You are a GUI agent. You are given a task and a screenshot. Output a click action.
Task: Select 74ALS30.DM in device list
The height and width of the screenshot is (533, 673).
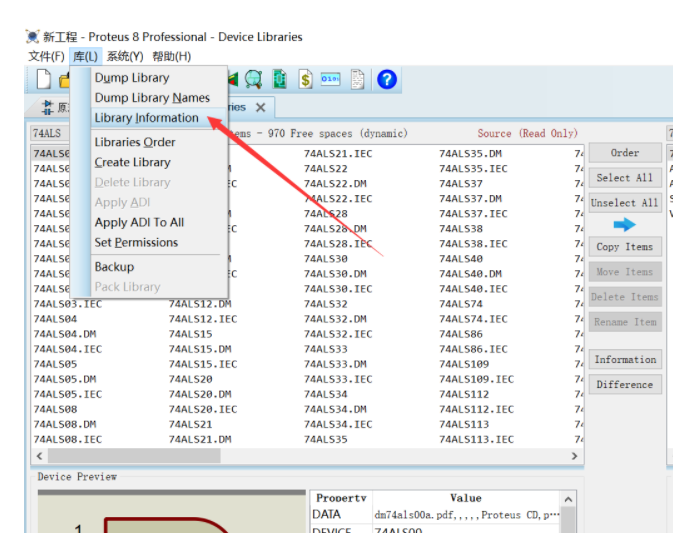click(x=335, y=274)
